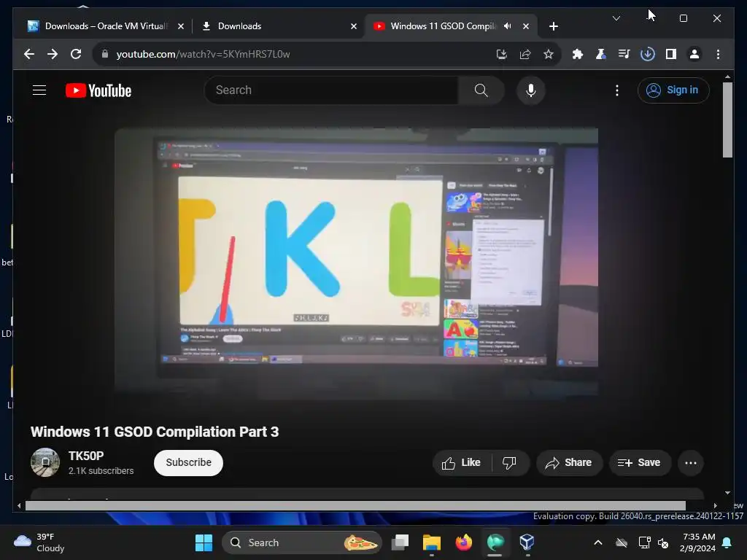The image size is (747, 560).
Task: Click the horizontal scrollbar left arrow
Action: tap(19, 506)
